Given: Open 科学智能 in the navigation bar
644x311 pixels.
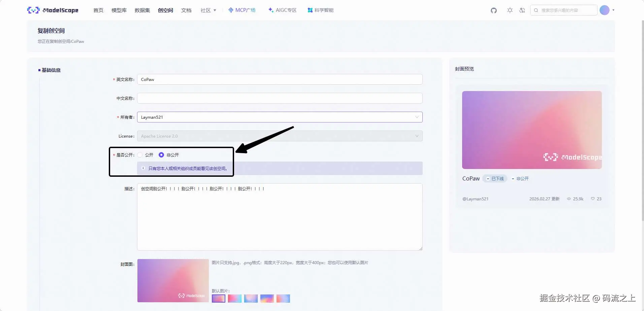Looking at the screenshot, I should pyautogui.click(x=321, y=10).
